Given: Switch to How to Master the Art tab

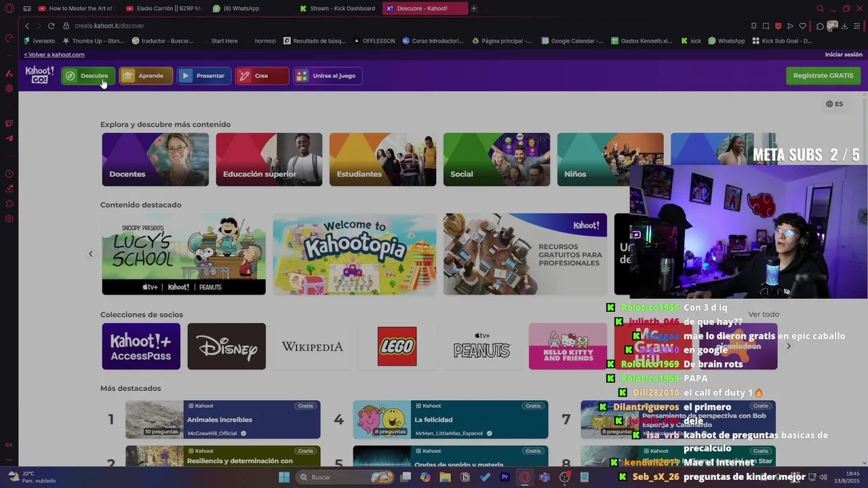Looking at the screenshot, I should tap(76, 8).
